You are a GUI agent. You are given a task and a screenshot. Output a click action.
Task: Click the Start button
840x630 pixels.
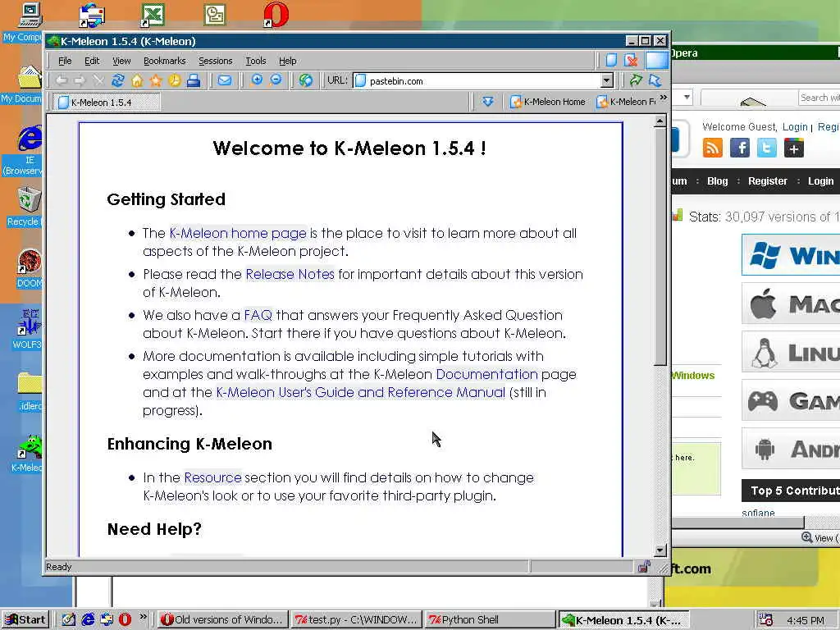point(25,620)
